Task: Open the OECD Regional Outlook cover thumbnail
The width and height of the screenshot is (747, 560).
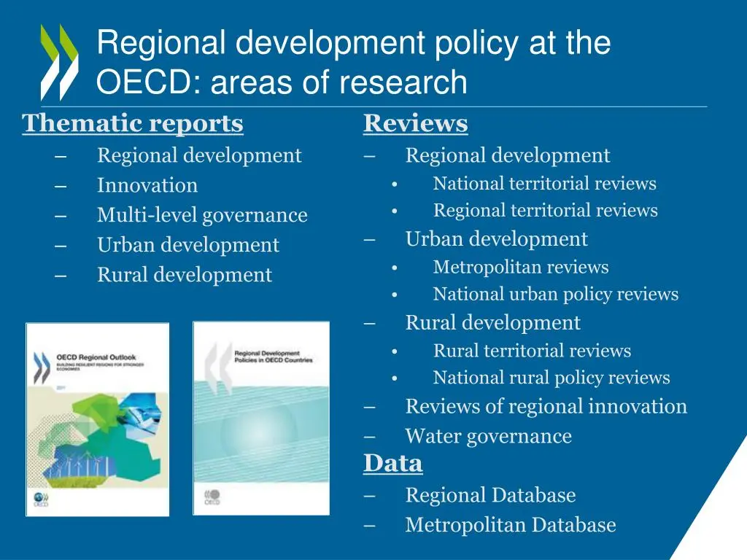Action: [98, 419]
